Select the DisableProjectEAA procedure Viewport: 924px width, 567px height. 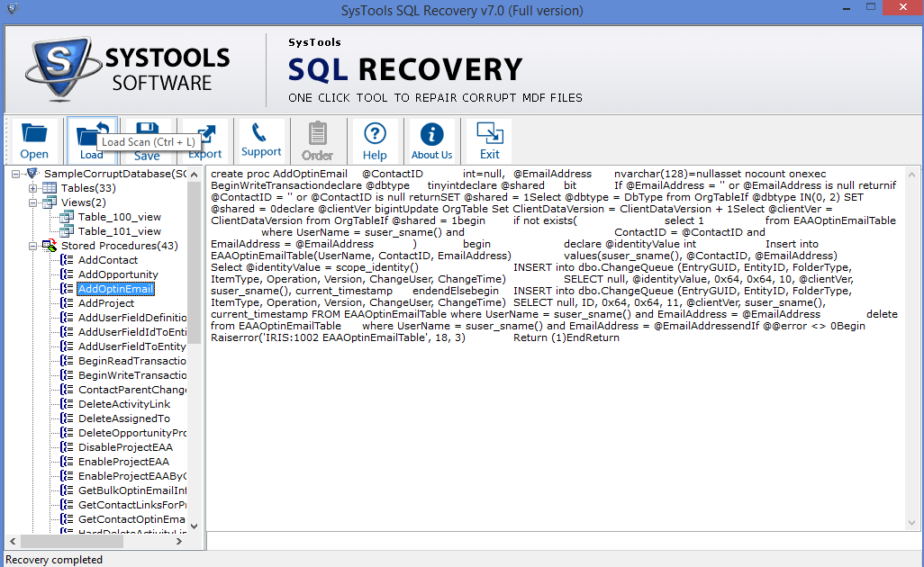point(125,447)
